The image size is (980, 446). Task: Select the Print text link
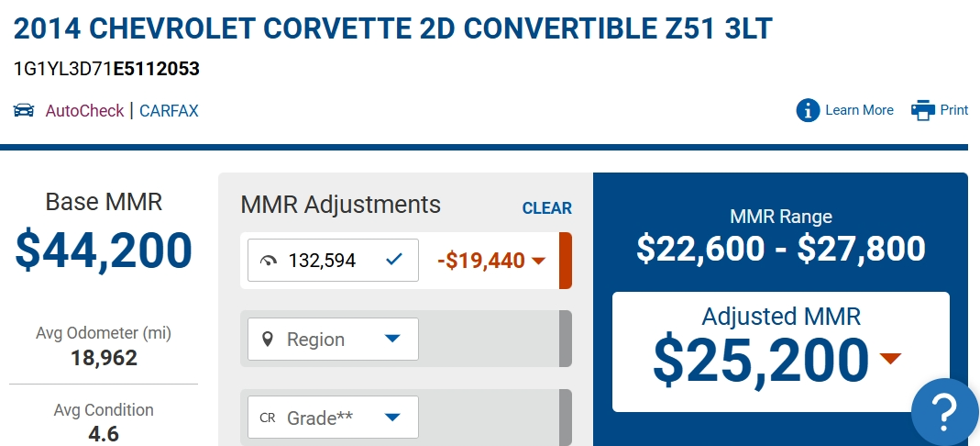(954, 110)
